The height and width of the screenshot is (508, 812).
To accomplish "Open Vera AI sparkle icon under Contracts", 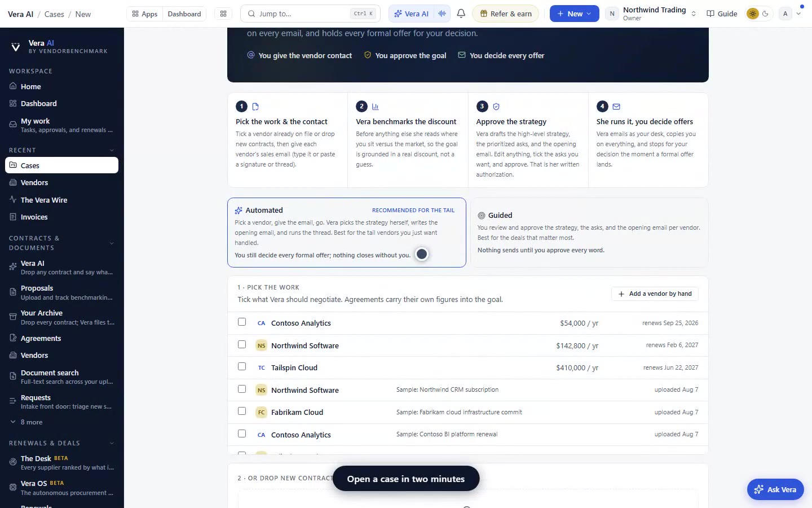I will coord(13,267).
